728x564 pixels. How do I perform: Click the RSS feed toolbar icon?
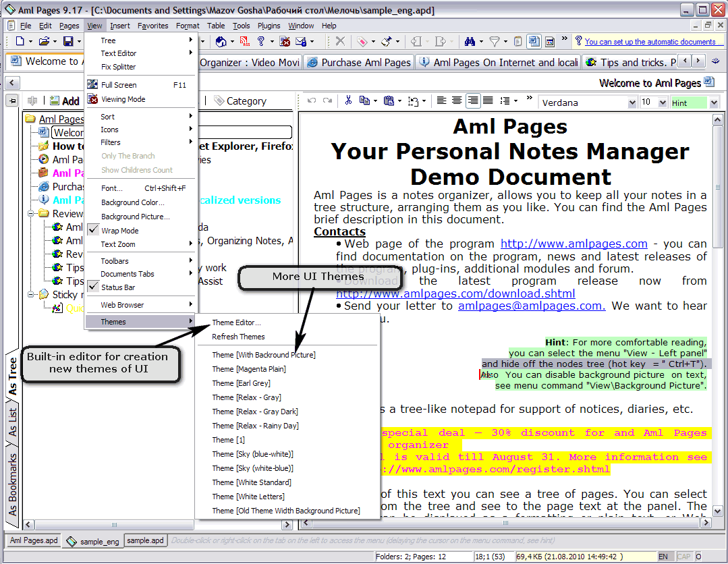tap(245, 42)
